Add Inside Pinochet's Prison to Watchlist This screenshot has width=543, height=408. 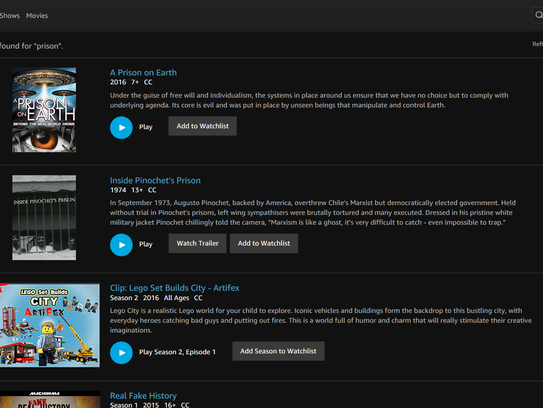(264, 243)
